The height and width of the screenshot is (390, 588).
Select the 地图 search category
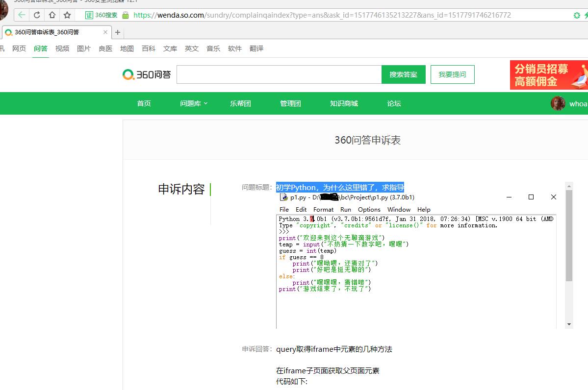click(127, 49)
